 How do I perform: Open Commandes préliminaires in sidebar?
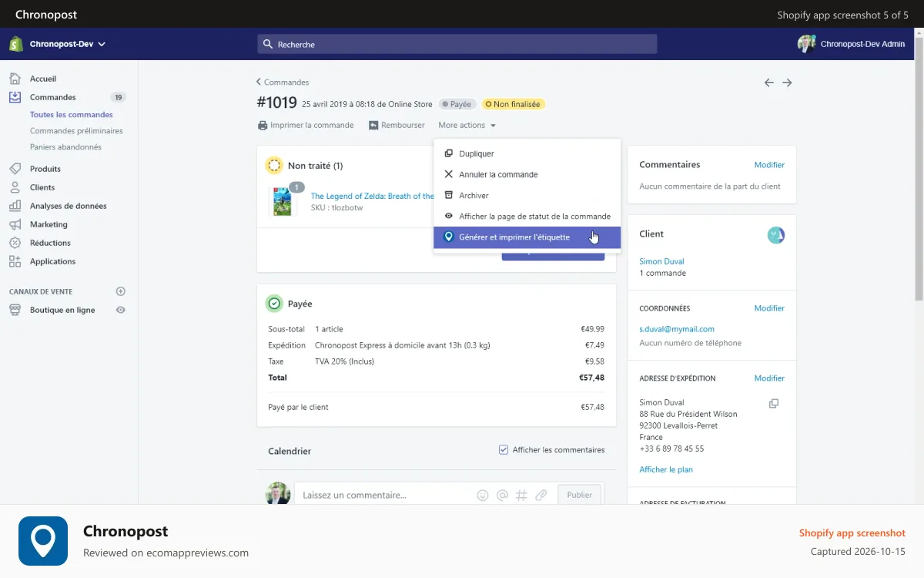tap(76, 131)
